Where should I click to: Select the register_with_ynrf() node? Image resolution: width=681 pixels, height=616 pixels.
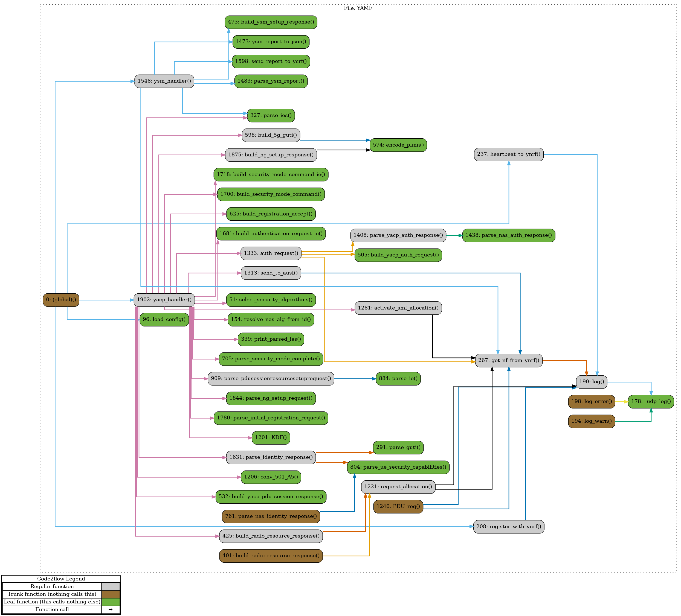click(508, 527)
